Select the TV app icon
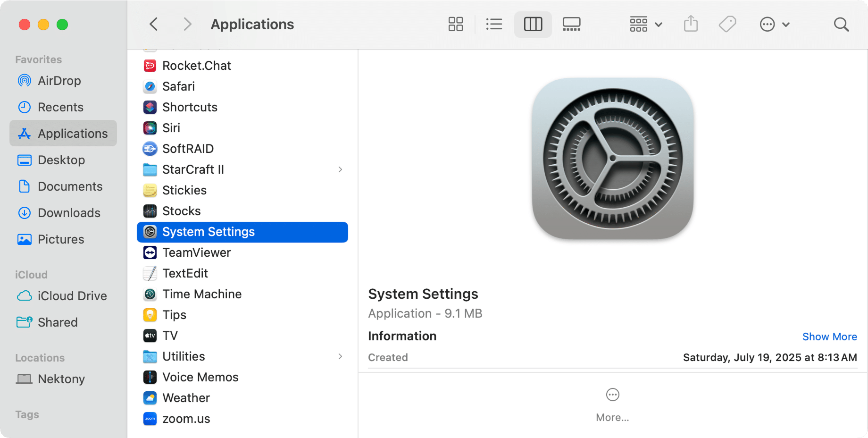The height and width of the screenshot is (438, 868). tap(150, 336)
